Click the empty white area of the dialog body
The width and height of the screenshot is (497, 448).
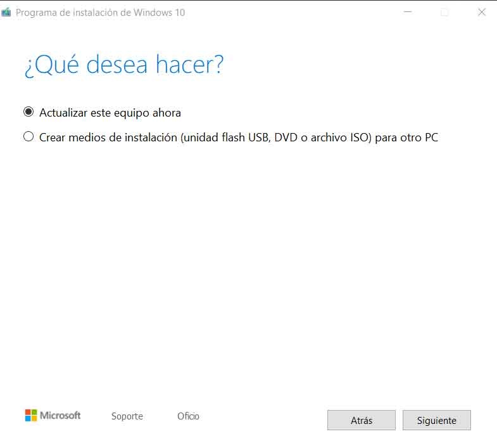(248, 270)
